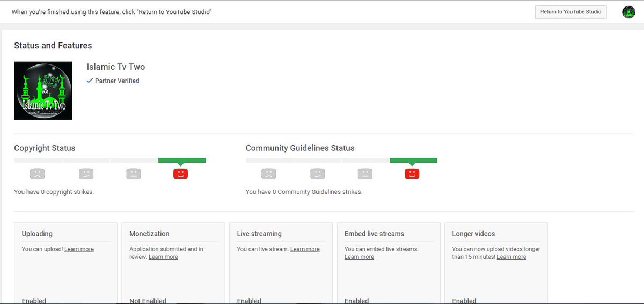Click the Partner Verified label
Image resolution: width=644 pixels, height=304 pixels.
(x=117, y=81)
